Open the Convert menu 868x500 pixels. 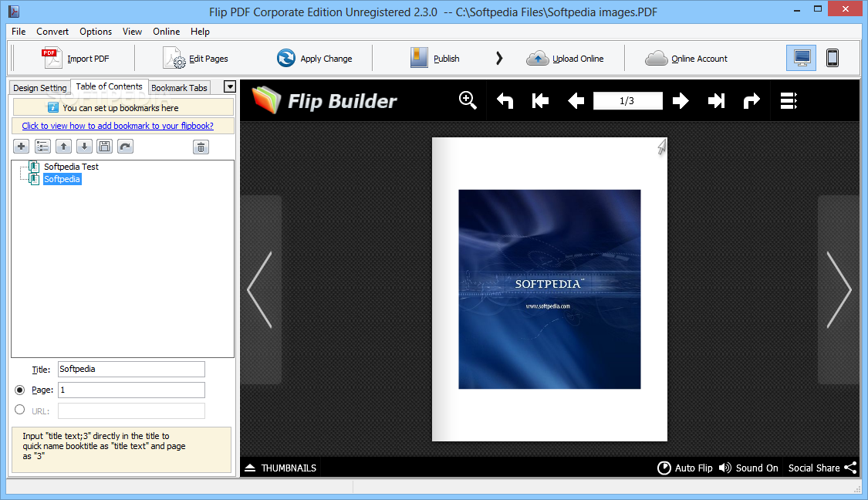52,32
